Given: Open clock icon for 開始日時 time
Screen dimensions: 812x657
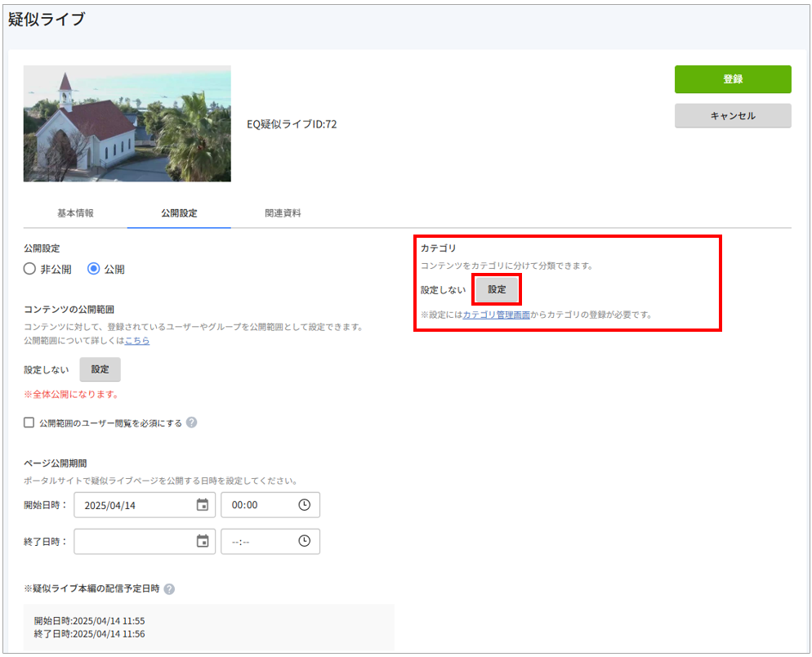Looking at the screenshot, I should tap(305, 505).
